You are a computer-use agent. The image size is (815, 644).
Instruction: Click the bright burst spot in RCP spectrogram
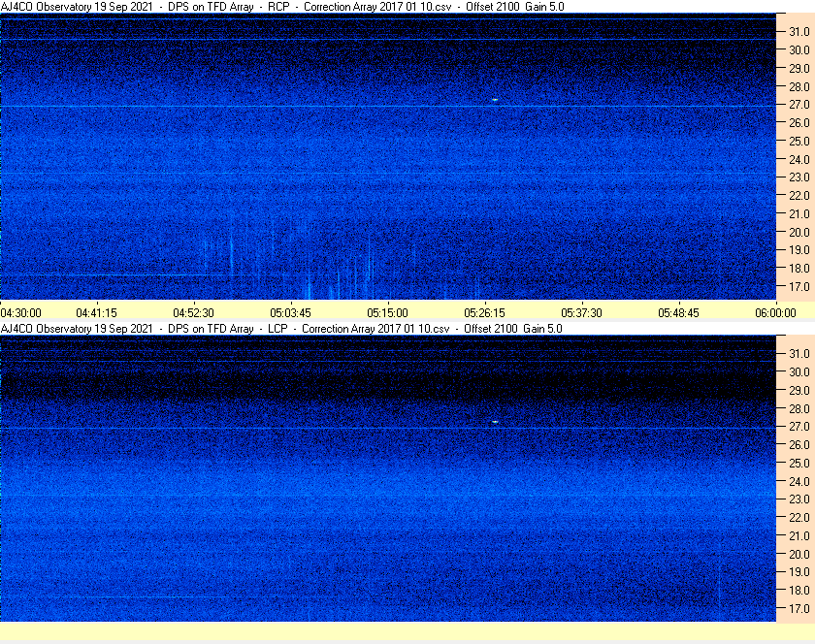click(x=495, y=99)
